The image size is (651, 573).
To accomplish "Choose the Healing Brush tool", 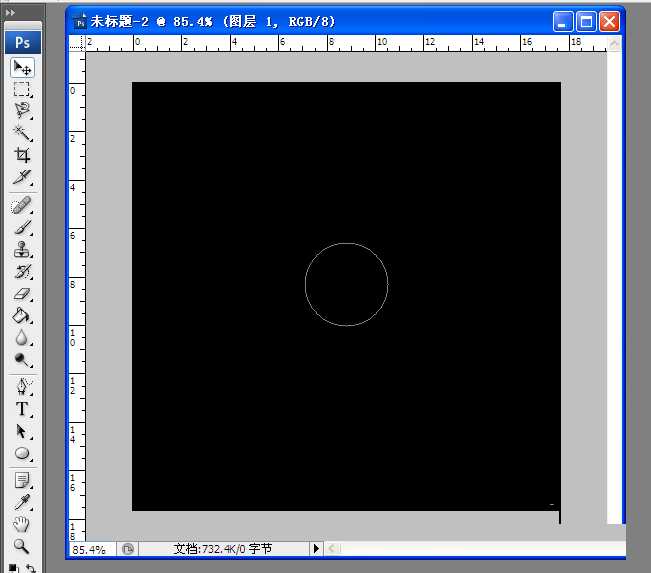I will (x=21, y=206).
